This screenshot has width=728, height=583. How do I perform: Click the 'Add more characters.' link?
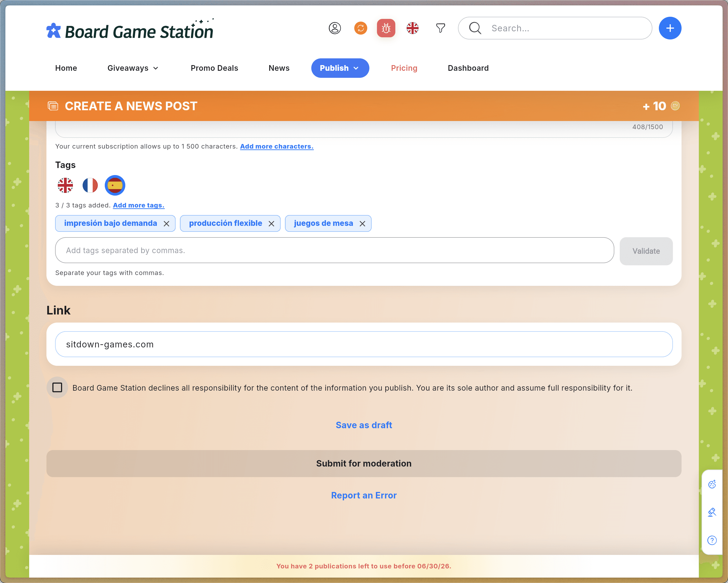[277, 146]
